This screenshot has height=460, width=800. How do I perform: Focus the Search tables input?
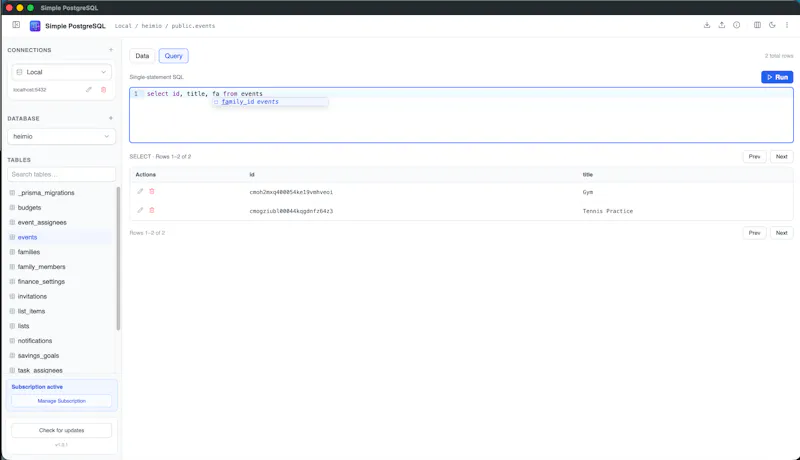[61, 174]
